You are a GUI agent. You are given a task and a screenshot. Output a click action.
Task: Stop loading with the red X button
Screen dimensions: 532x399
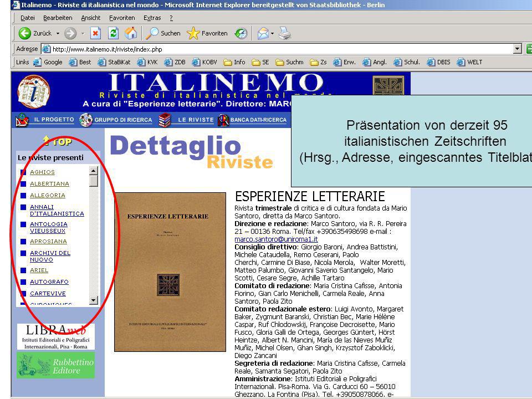coord(95,33)
